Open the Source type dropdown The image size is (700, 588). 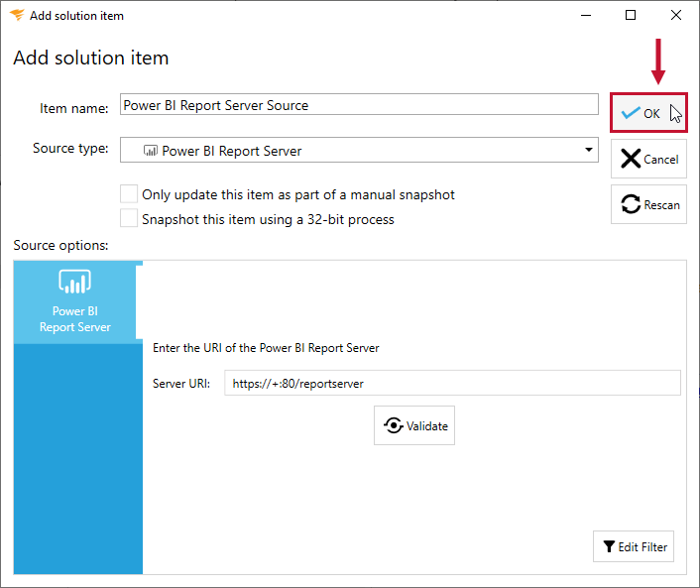pos(359,150)
